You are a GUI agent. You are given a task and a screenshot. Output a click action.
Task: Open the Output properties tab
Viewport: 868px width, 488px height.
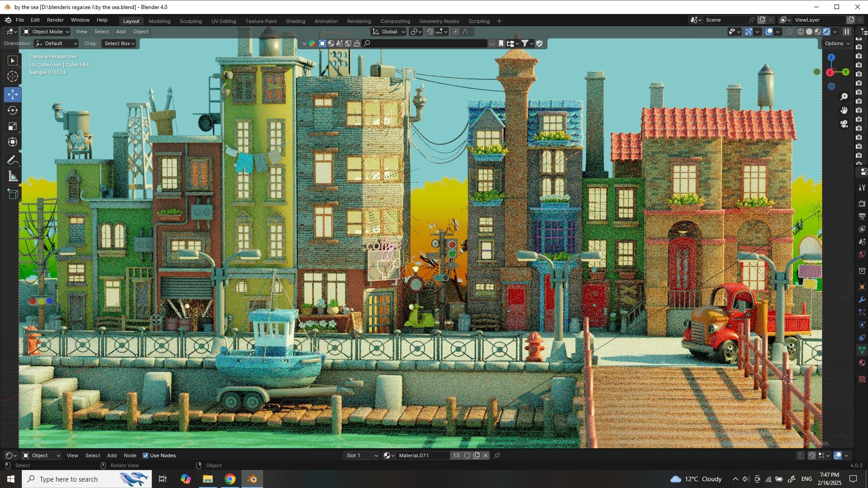862,216
